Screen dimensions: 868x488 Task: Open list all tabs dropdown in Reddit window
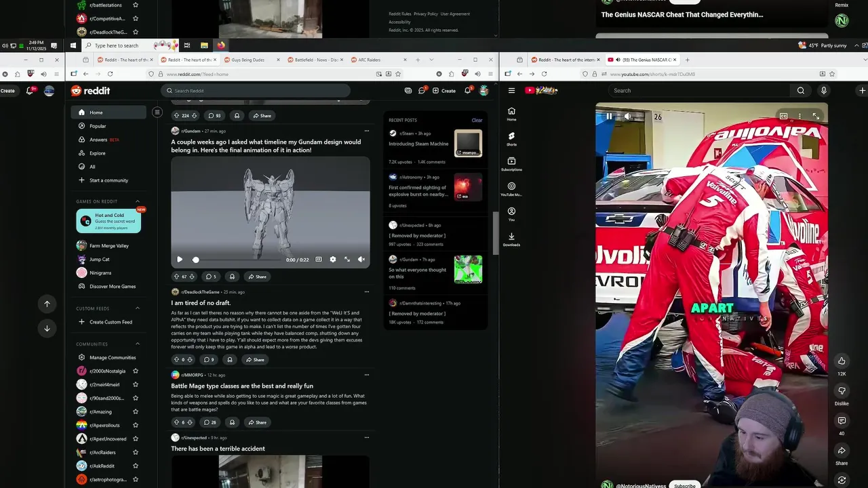(431, 60)
